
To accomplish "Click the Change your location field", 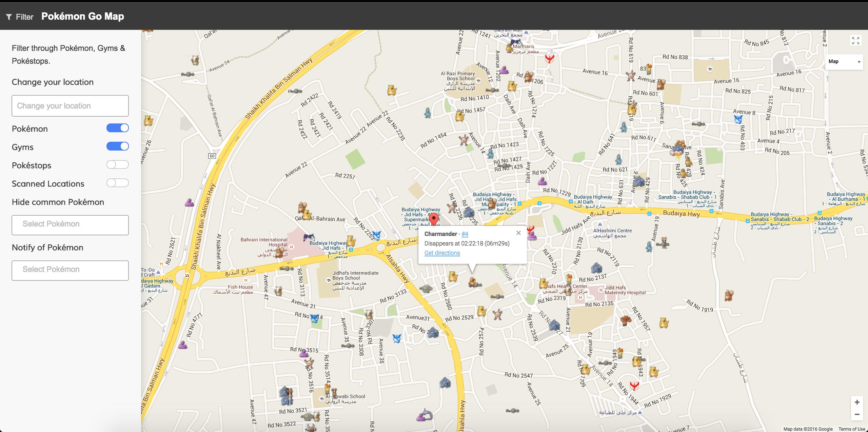I will 70,106.
